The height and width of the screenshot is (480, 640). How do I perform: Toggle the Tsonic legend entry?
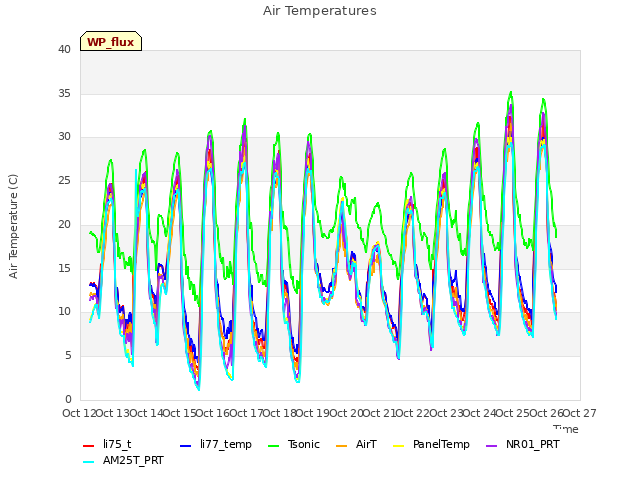coord(294,444)
